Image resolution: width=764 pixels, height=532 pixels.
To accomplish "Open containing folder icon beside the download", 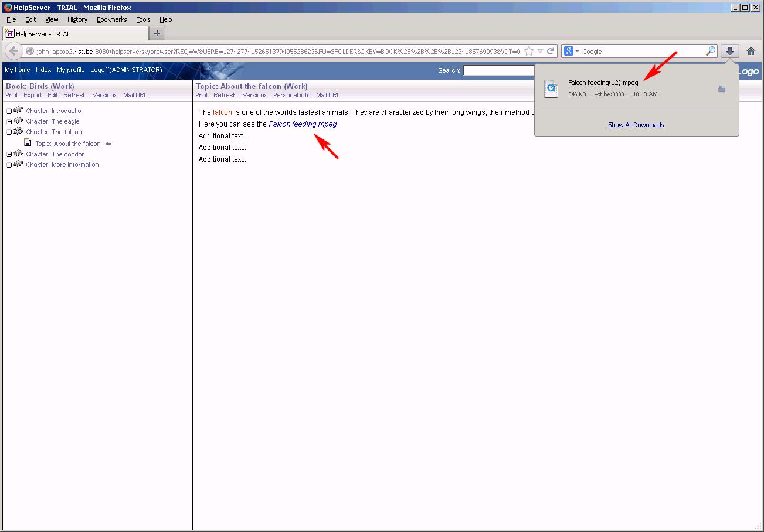I will coord(722,89).
